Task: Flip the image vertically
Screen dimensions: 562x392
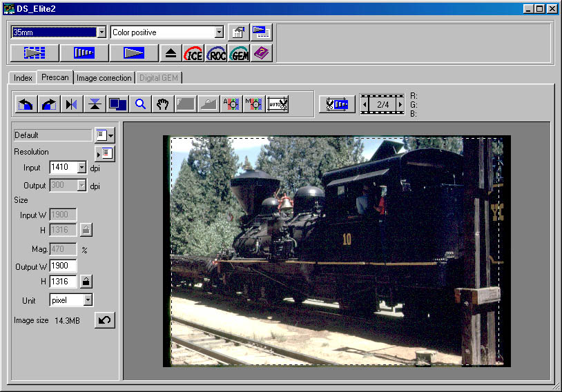Action: [95, 104]
